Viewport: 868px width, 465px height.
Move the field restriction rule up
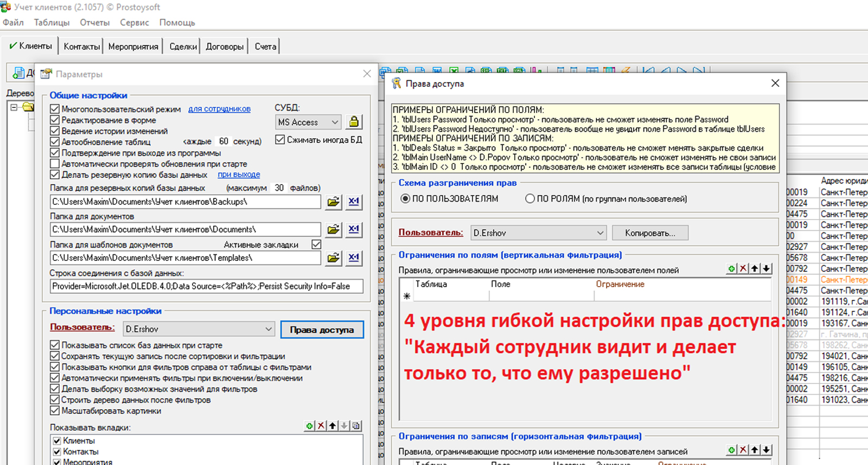tap(755, 268)
